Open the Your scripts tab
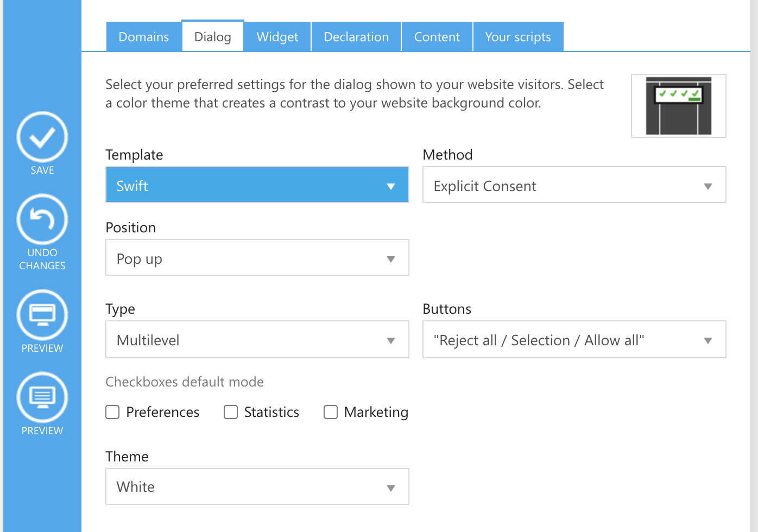758x532 pixels. click(518, 37)
